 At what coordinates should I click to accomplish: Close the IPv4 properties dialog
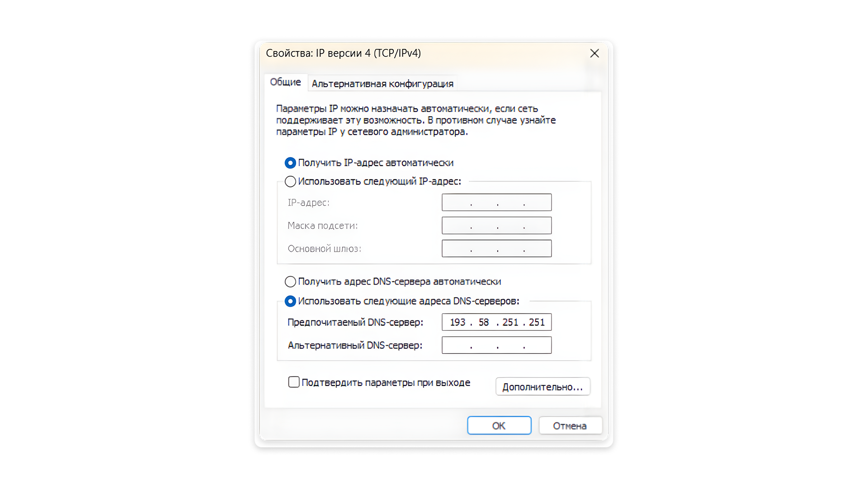[x=594, y=53]
